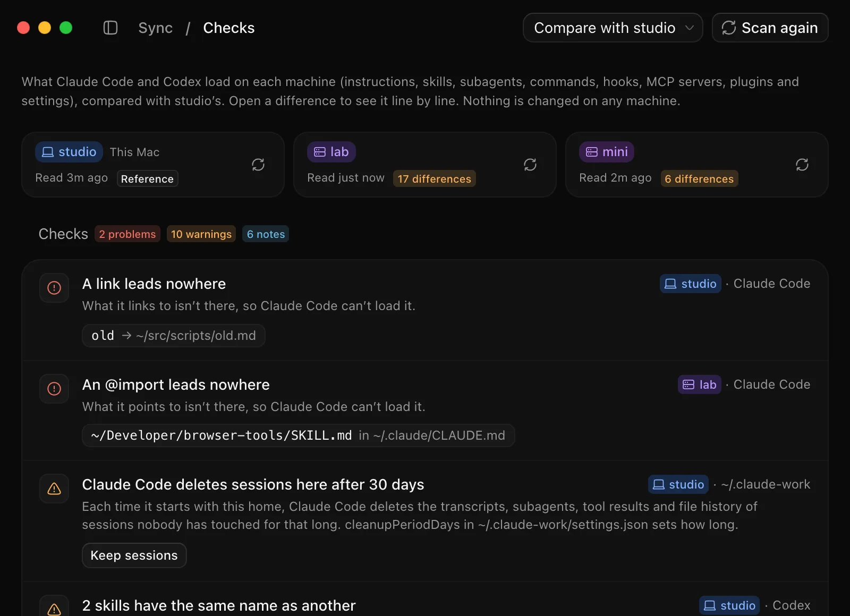
Task: Click 'Read just now' text on lab card
Action: click(346, 178)
